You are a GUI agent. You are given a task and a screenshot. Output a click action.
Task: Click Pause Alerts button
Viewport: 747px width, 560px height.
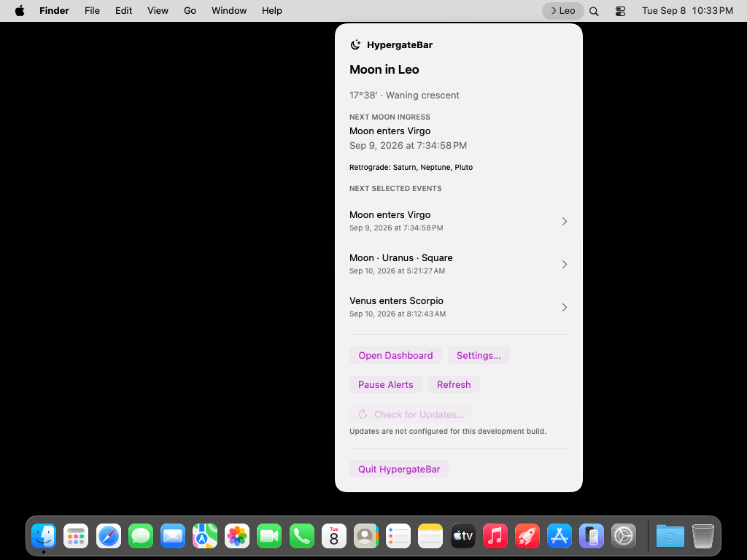pos(385,384)
